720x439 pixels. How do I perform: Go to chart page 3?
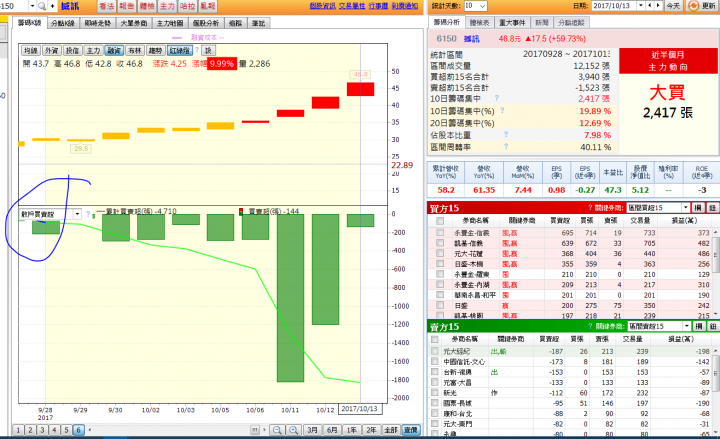[42, 430]
